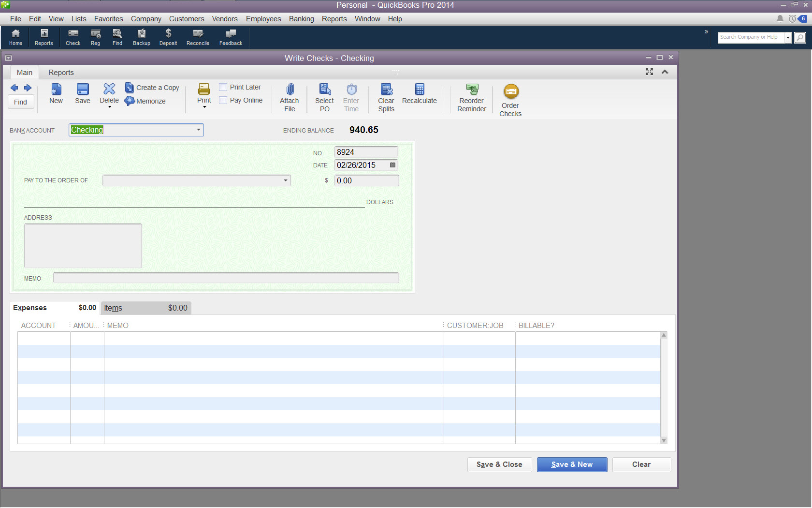812x508 pixels.
Task: Switch to the Reports ribbon tab
Action: (61, 73)
